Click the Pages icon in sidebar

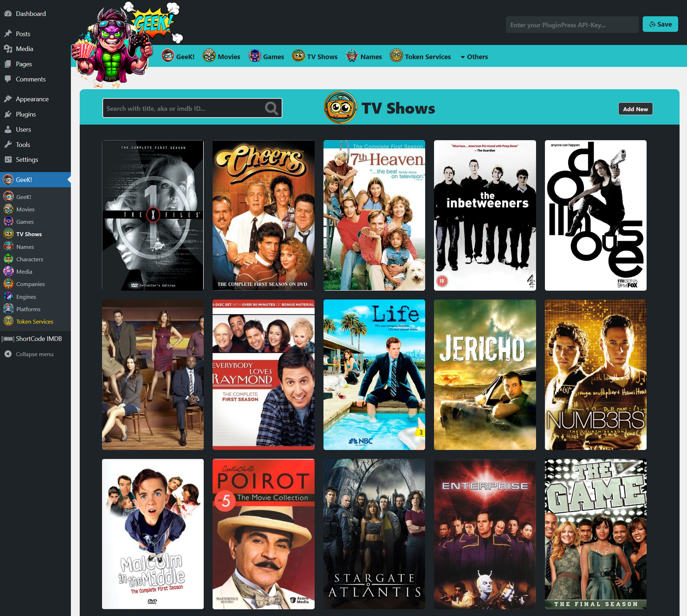click(8, 64)
